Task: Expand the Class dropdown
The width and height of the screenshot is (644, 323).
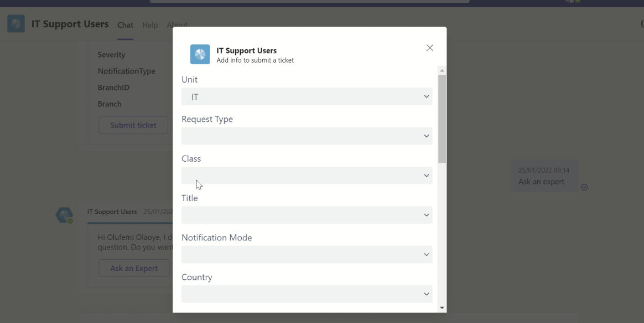Action: (x=307, y=175)
